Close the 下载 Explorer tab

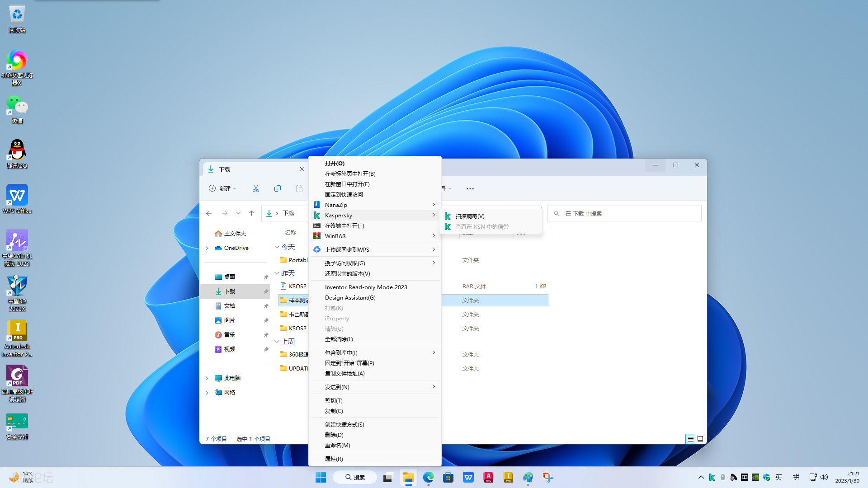click(x=302, y=169)
